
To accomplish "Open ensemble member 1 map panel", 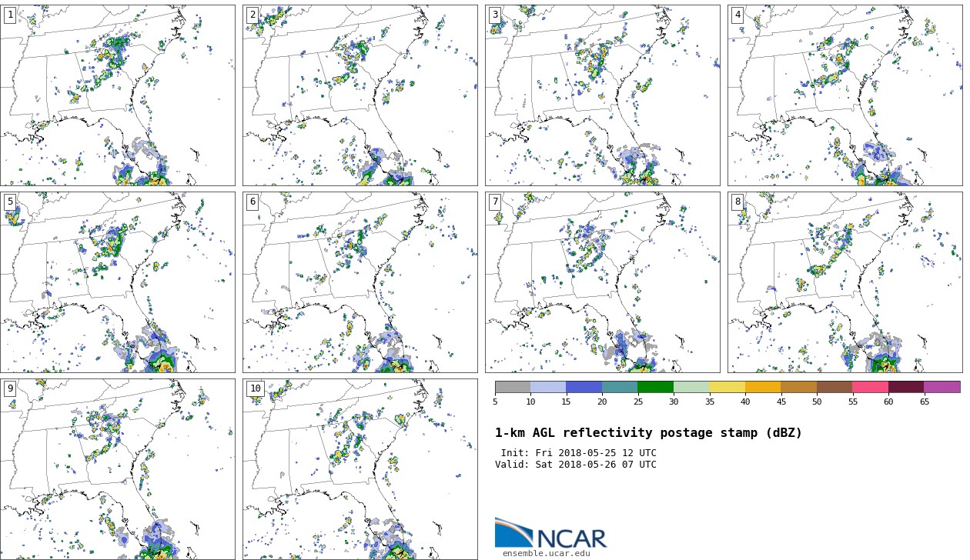I will pos(118,95).
